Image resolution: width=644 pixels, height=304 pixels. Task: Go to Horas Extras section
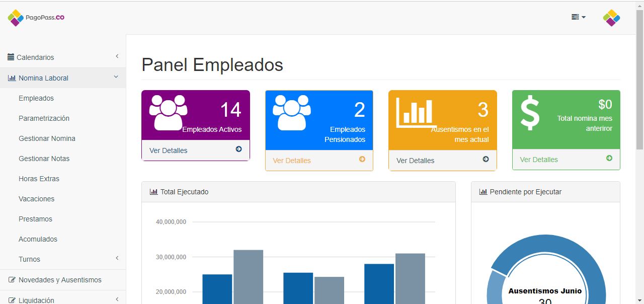(39, 179)
